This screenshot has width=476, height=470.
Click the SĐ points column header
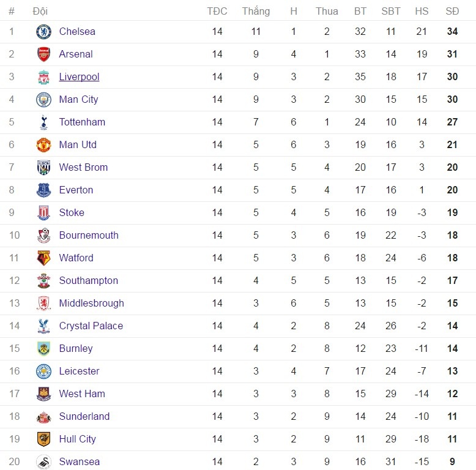(x=452, y=11)
